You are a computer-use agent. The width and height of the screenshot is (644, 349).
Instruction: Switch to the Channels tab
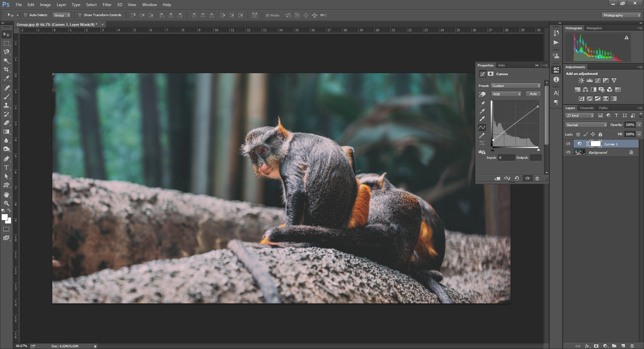point(587,108)
